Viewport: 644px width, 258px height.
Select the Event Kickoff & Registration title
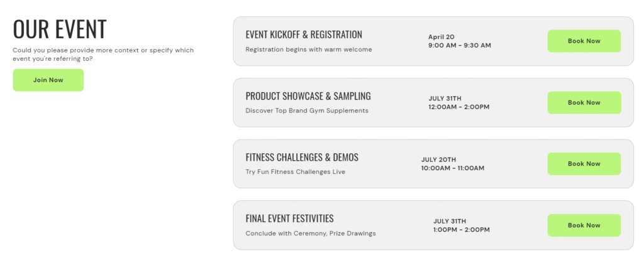[304, 35]
